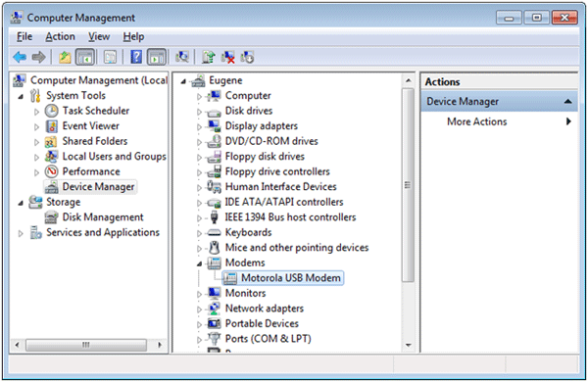Image resolution: width=588 pixels, height=382 pixels.
Task: Click the Shared Folders icon
Action: point(51,142)
